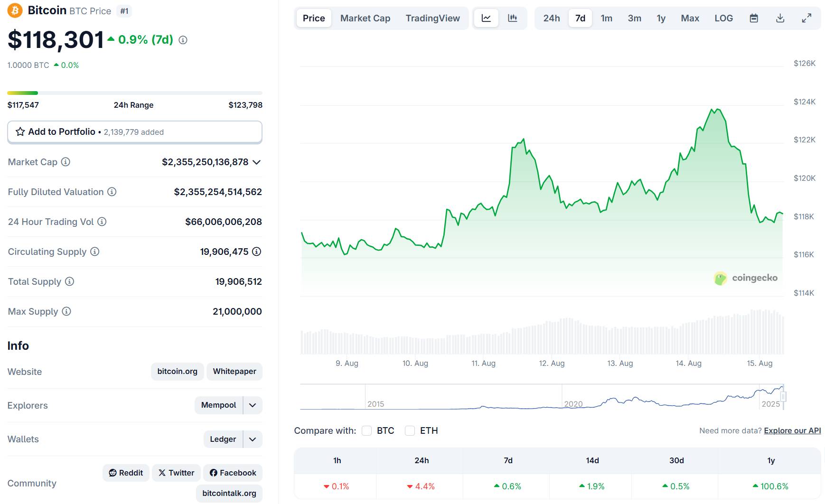
Task: Click the 1y 100.6% change cell
Action: point(770,486)
